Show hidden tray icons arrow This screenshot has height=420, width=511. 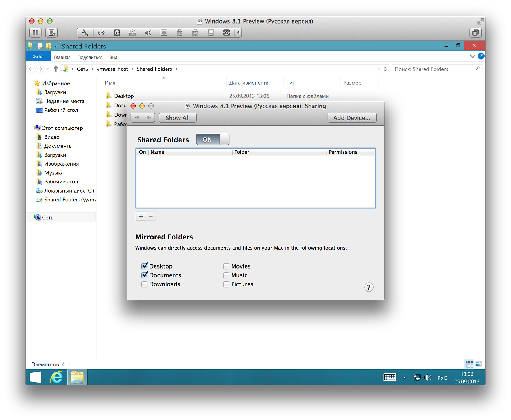pyautogui.click(x=405, y=378)
